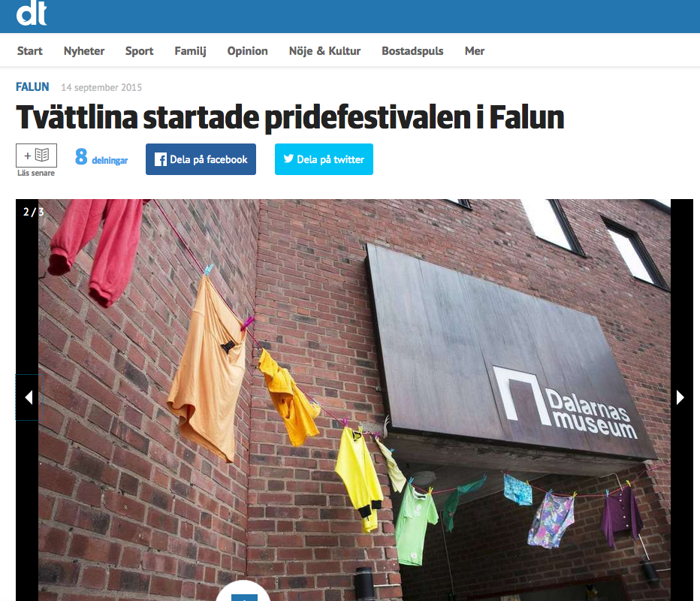The image size is (700, 601).
Task: Open the Sport section
Action: (x=139, y=51)
